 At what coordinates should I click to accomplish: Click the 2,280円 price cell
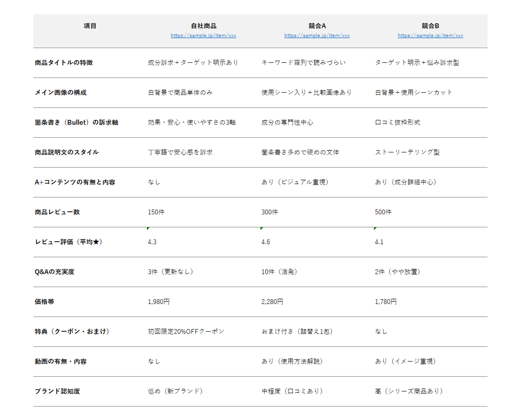[273, 302]
